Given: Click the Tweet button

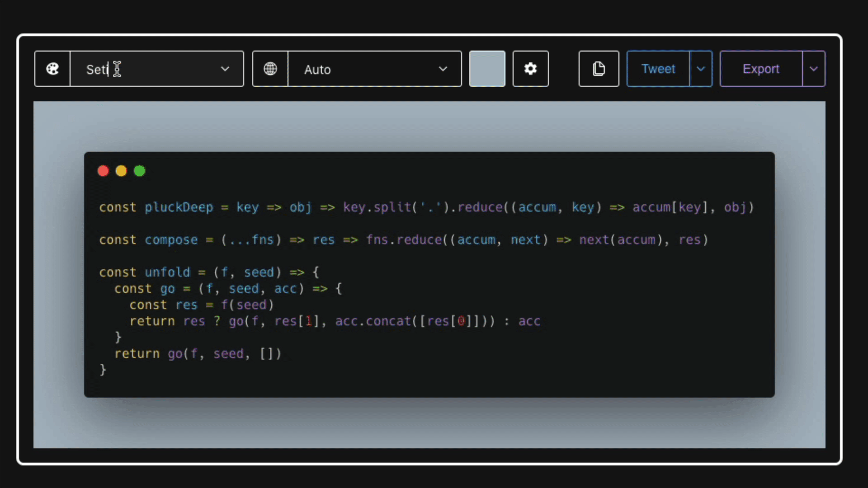Looking at the screenshot, I should (x=658, y=69).
